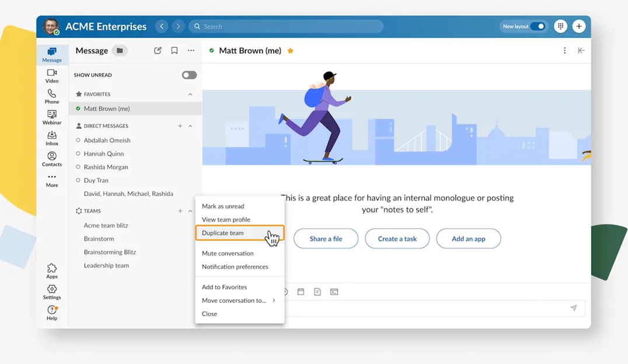Collapse the Favorites section
628x364 pixels.
coord(190,94)
